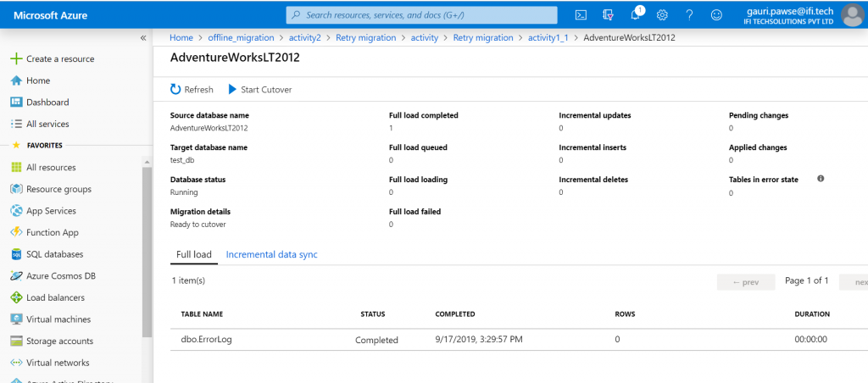
Task: Sort by the TABLE NAME column header
Action: [x=202, y=314]
